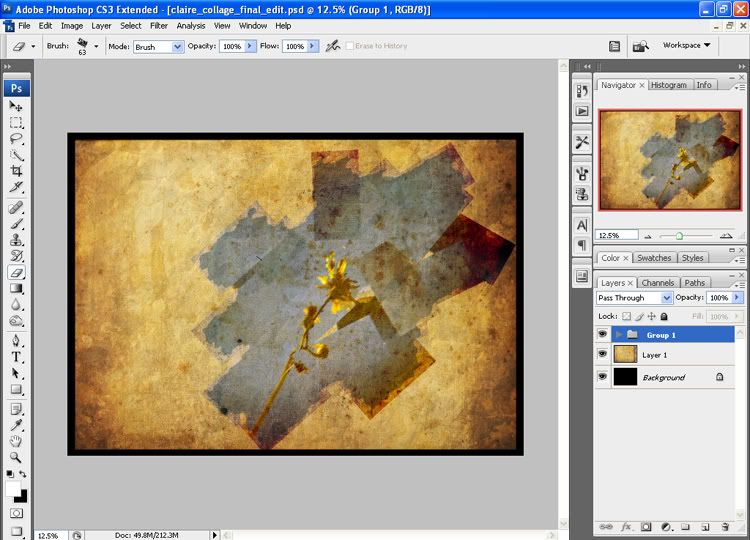Screen dimensions: 750x540
Task: Reset default foreground and background colors
Action: coord(10,474)
